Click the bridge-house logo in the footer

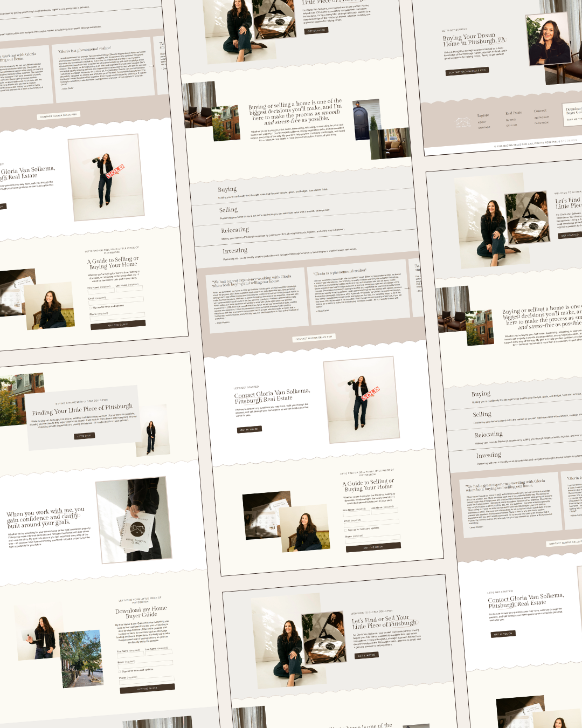(463, 123)
